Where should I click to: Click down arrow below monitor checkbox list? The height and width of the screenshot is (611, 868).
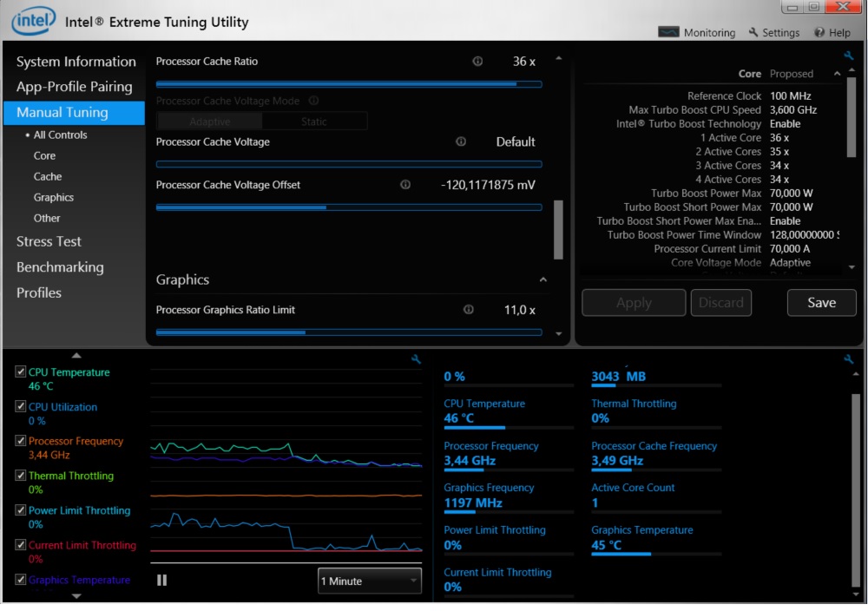(x=76, y=596)
